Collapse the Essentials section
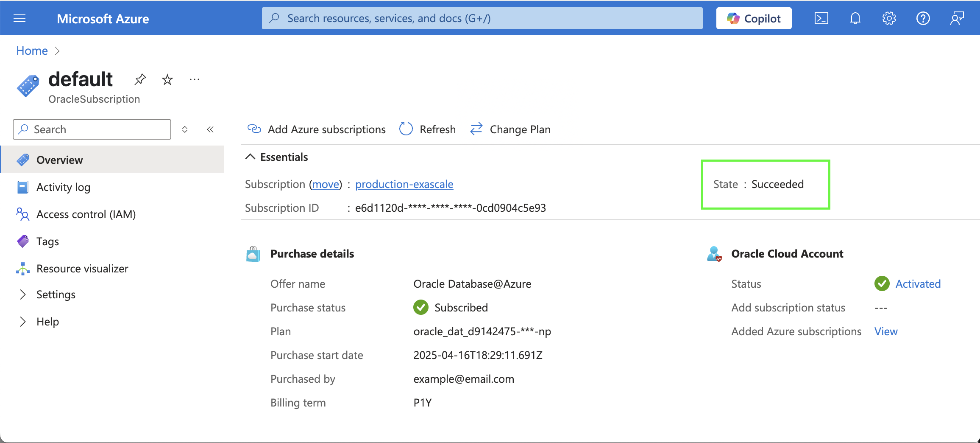The image size is (980, 443). pos(251,157)
